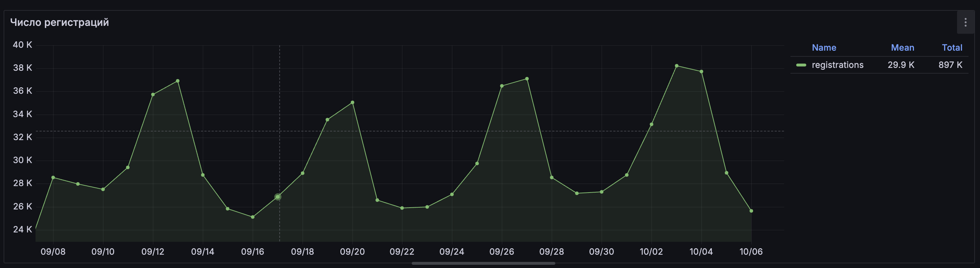This screenshot has width=980, height=268.
Task: Click the data point at 09/08
Action: [x=53, y=177]
